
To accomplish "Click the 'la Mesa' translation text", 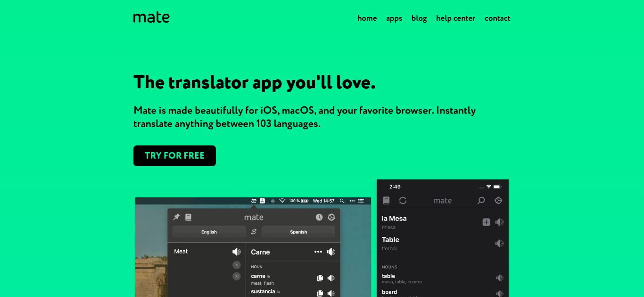I will coord(394,219).
